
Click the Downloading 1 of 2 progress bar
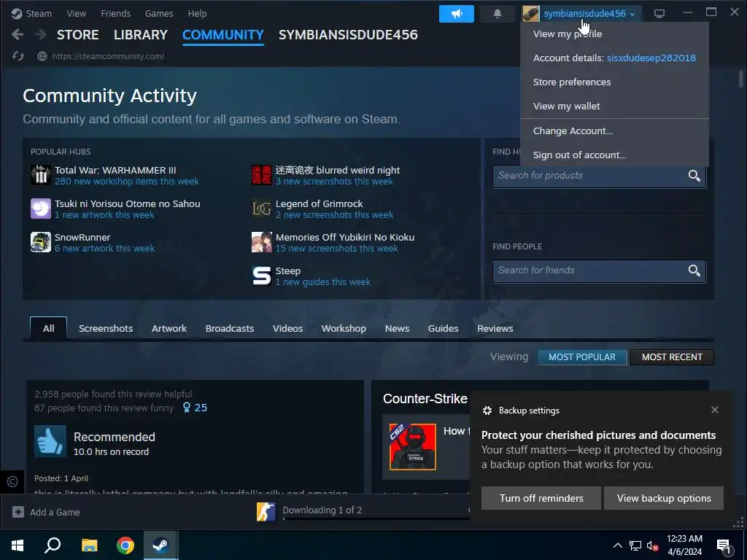376,518
